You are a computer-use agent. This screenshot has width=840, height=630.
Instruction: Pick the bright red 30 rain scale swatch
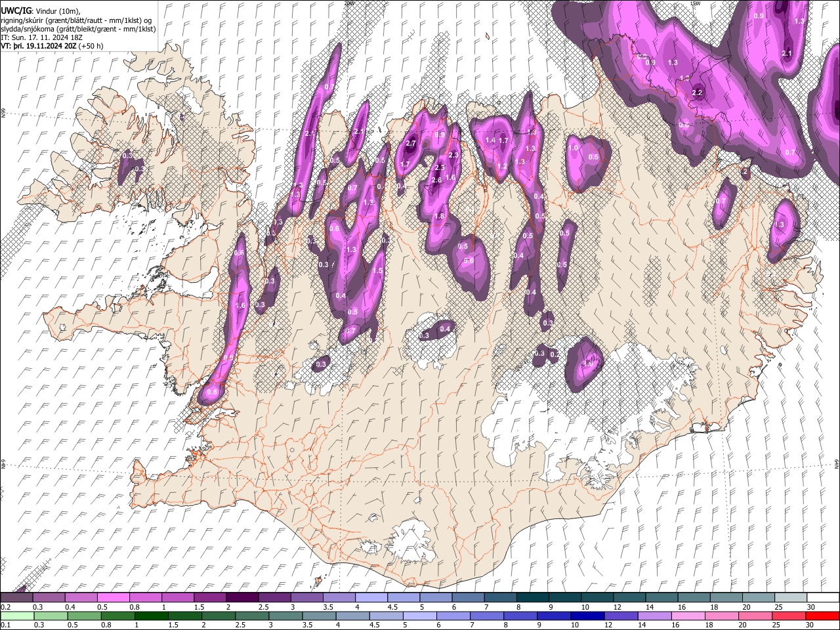822,616
